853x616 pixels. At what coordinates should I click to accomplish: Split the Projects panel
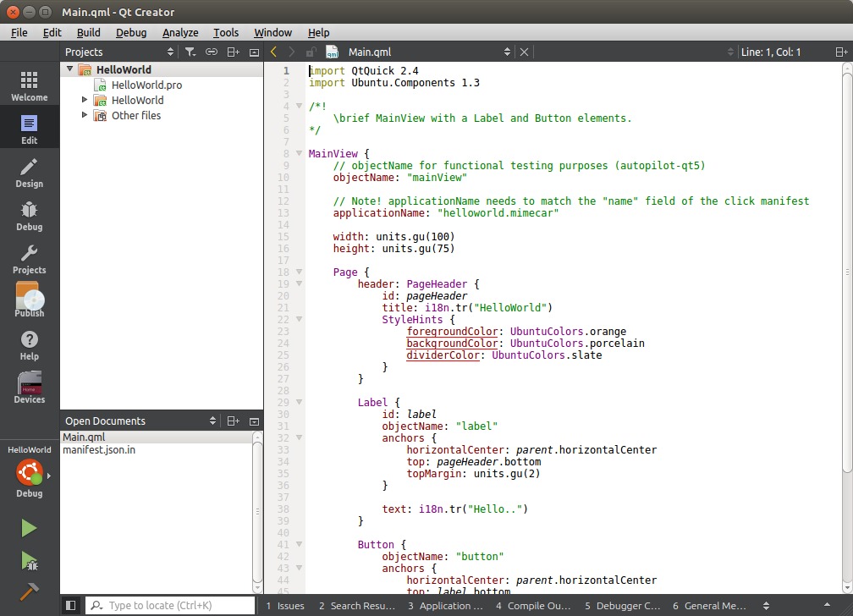pos(233,52)
